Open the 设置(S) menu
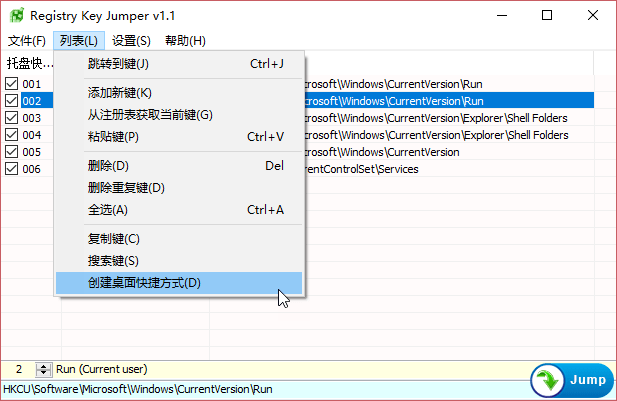The image size is (617, 401). point(131,41)
